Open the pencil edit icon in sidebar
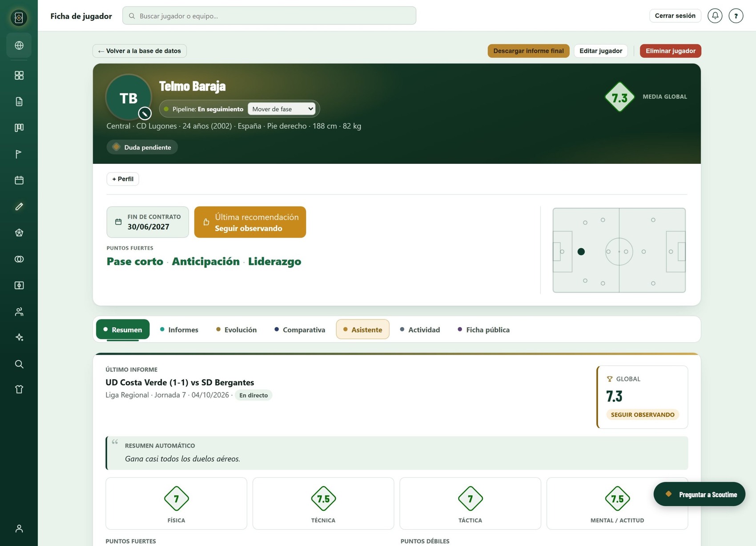The image size is (756, 546). pos(19,206)
